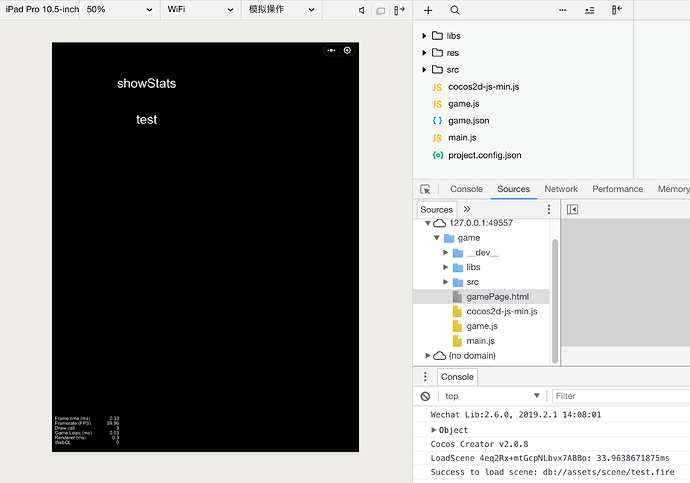Expand the __dev__ folder in Sources

coord(445,252)
